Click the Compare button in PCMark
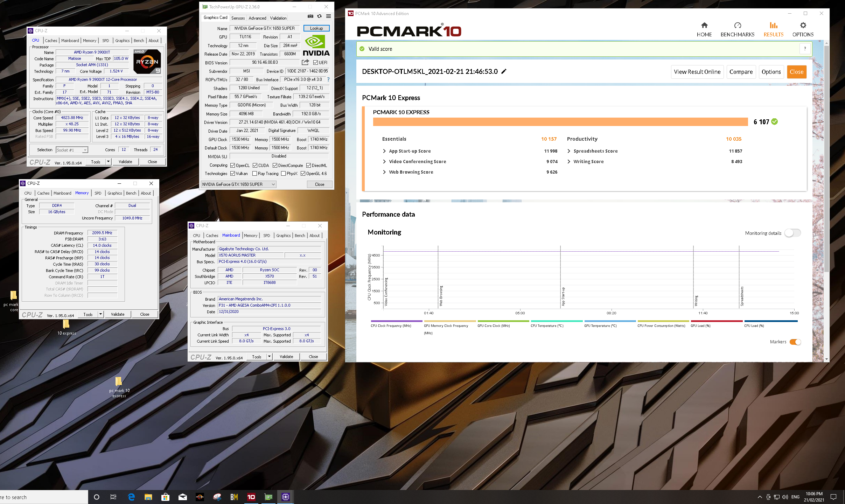This screenshot has width=845, height=504. [x=741, y=72]
